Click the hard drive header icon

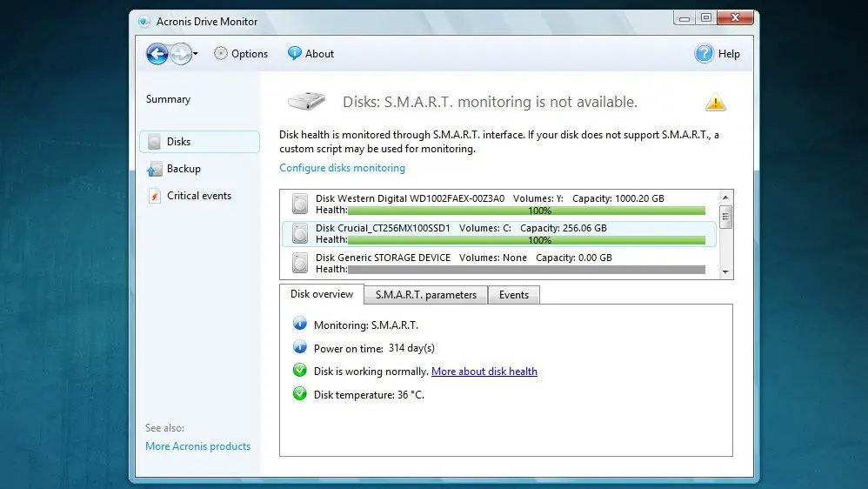point(307,101)
